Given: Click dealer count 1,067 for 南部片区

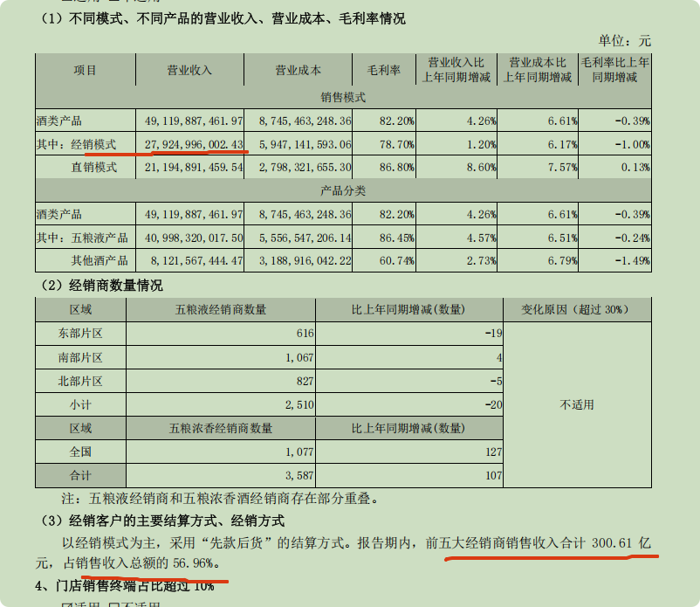Looking at the screenshot, I should pos(299,357).
